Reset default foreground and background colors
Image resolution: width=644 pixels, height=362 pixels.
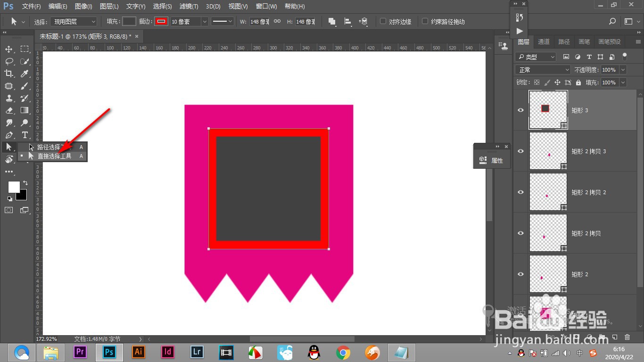tap(10, 198)
